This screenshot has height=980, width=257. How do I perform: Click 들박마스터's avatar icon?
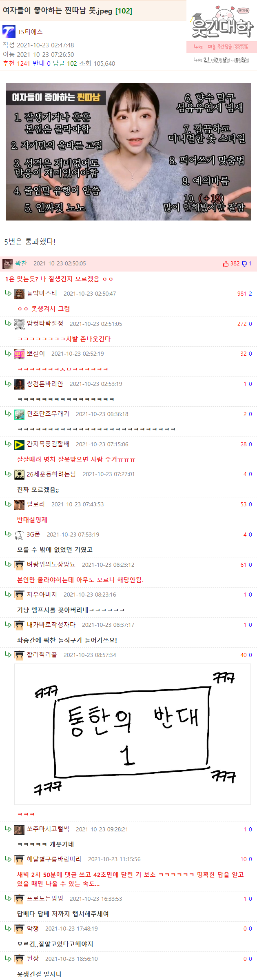[x=19, y=294]
